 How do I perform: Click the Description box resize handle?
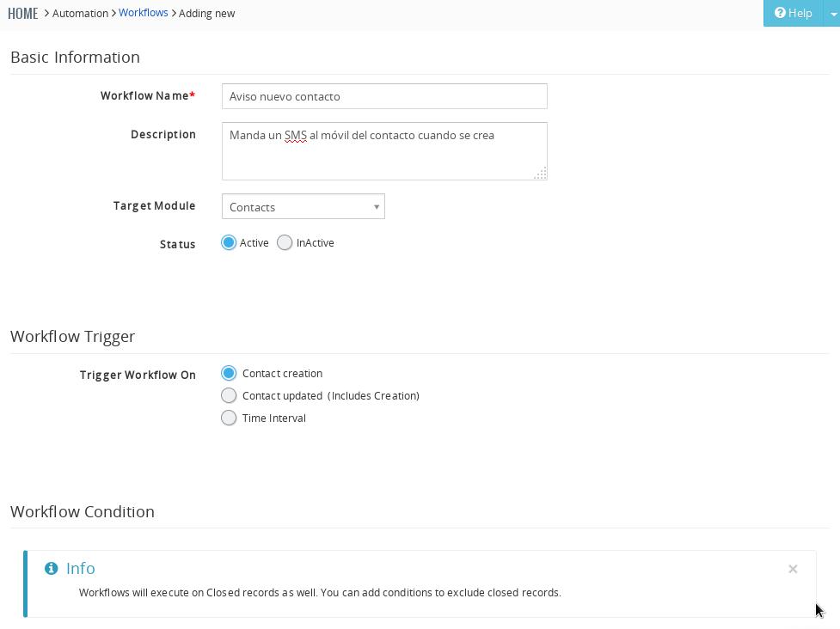[540, 174]
